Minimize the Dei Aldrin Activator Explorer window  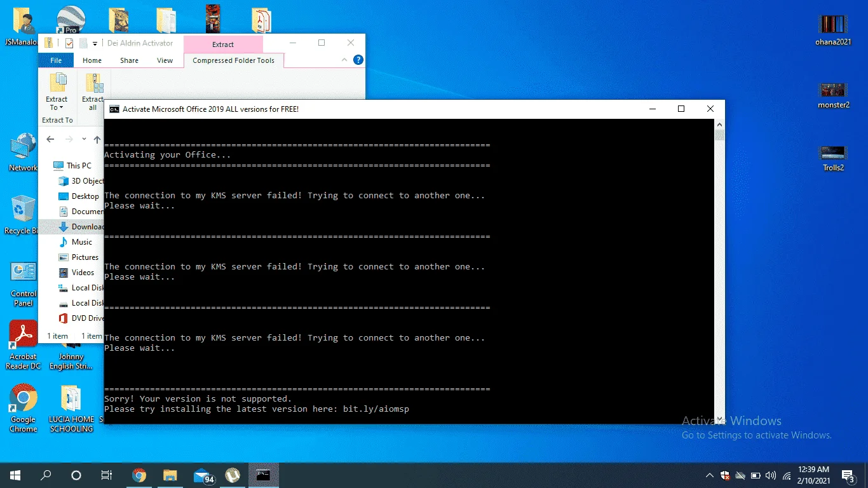click(x=292, y=43)
